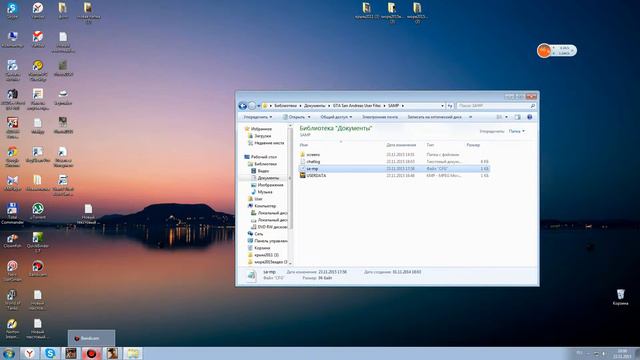The height and width of the screenshot is (360, 640).
Task: Click the Explorer Forward navigation arrow
Action: coord(252,106)
